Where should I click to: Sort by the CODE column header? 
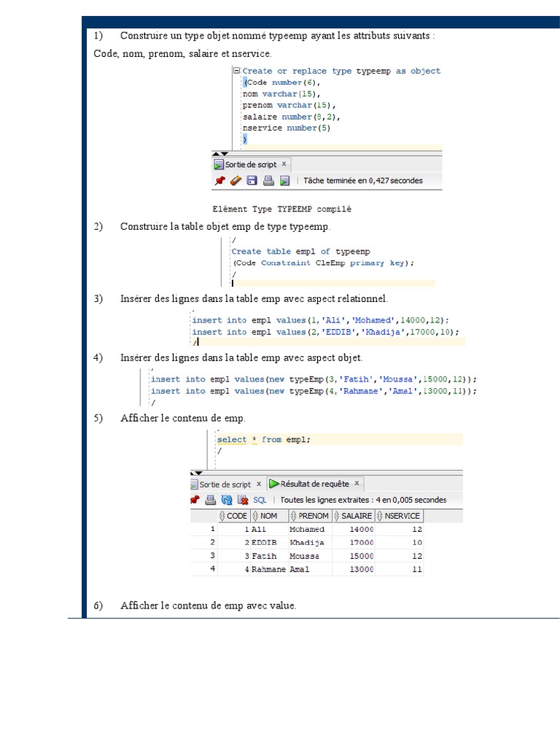[233, 516]
